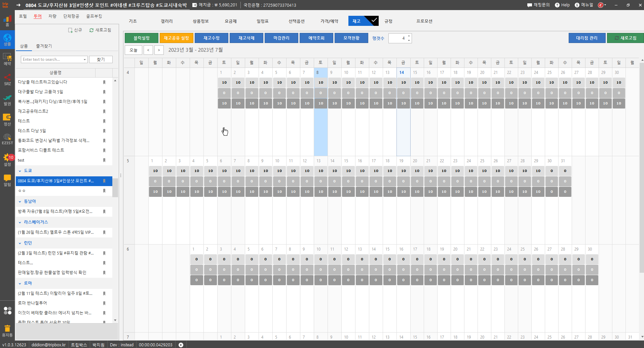
Task: Click the 오늘 today button
Action: pyautogui.click(x=134, y=50)
